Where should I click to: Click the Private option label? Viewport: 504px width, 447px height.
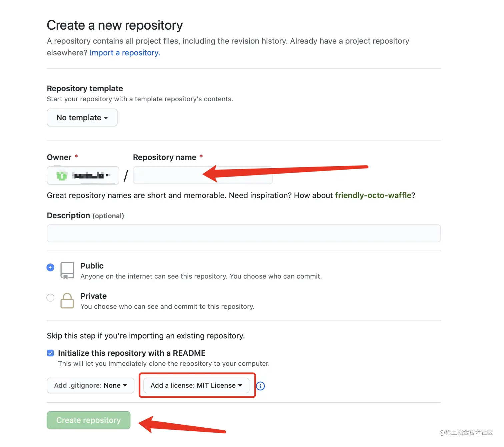[x=93, y=296]
